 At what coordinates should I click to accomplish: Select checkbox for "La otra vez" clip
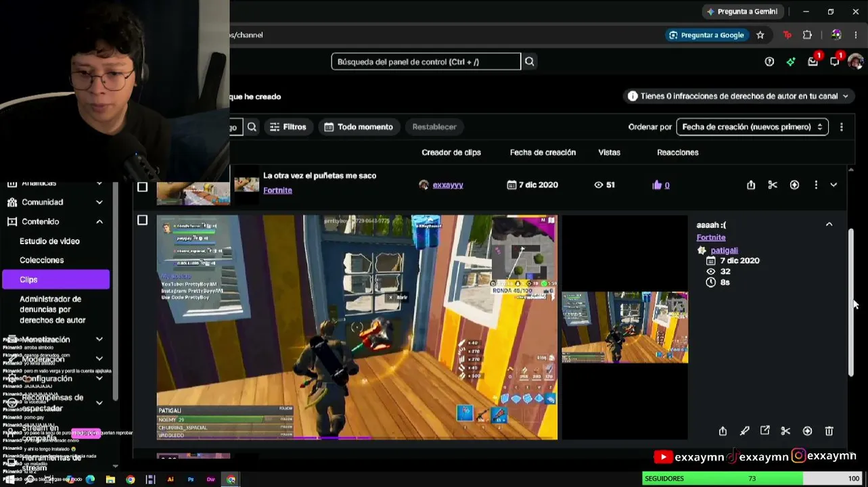pos(142,187)
